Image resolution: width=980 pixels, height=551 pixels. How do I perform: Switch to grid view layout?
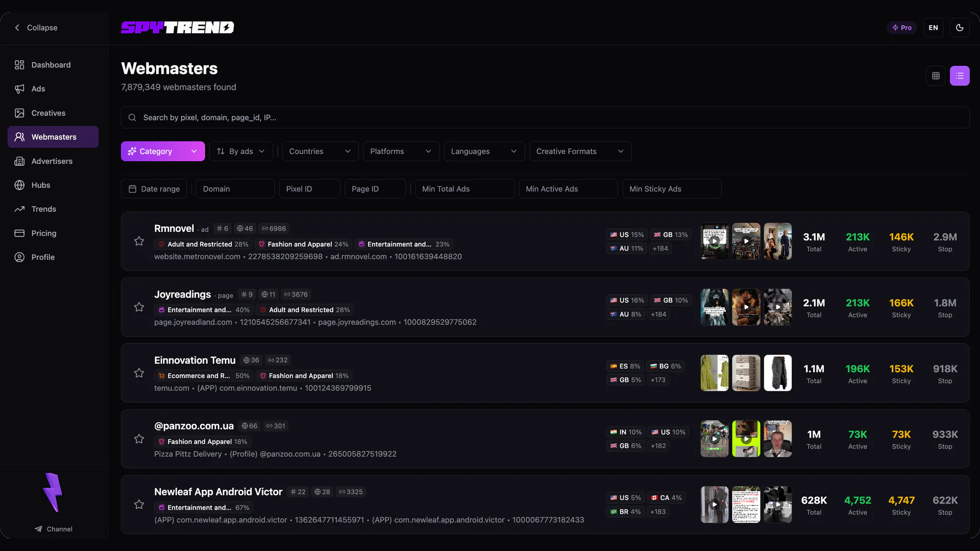936,76
